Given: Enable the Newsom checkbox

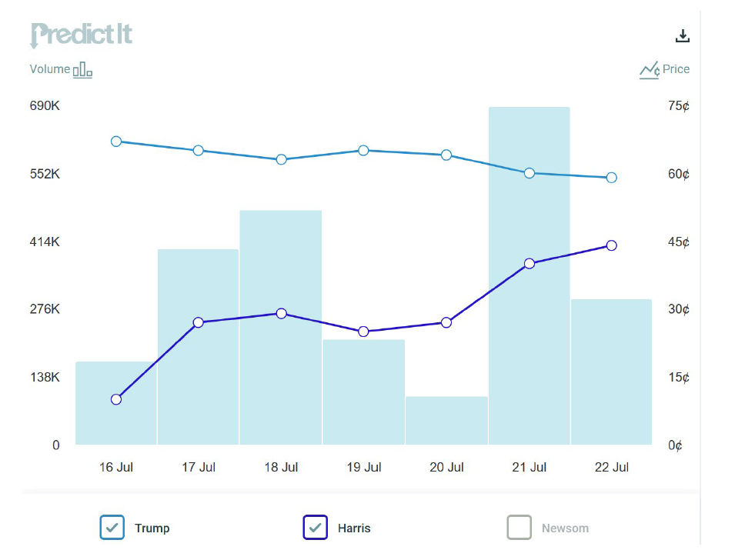Looking at the screenshot, I should coord(519,528).
